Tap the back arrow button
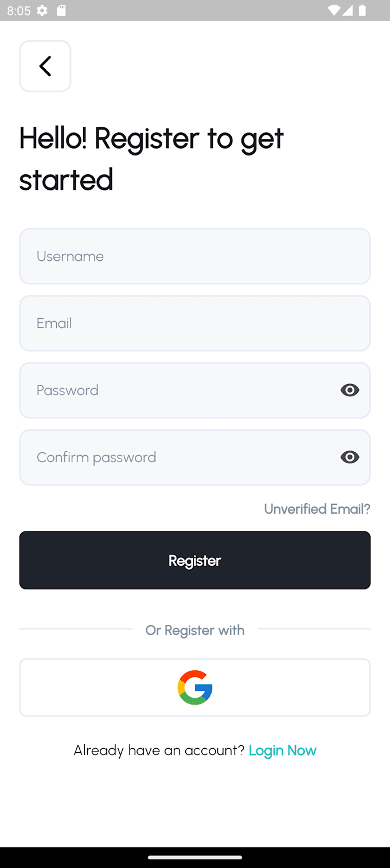 pos(45,66)
